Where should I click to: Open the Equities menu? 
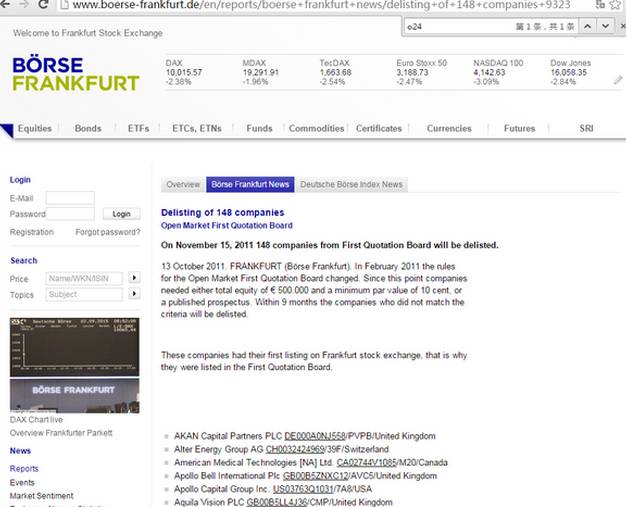coord(35,129)
